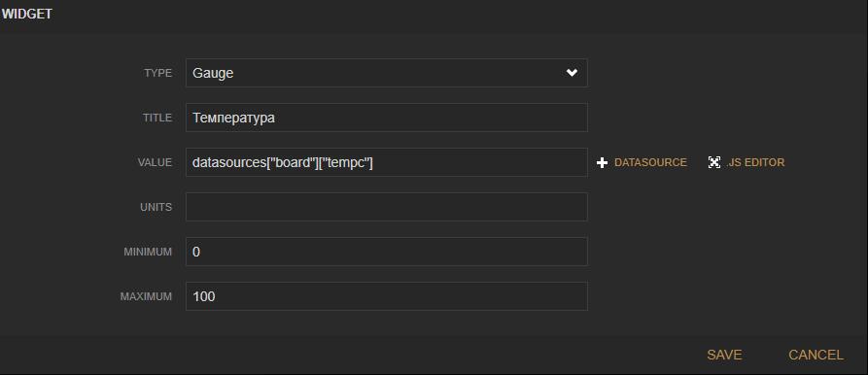Click the WIDGET dialog header
This screenshot has height=375, width=868.
[x=26, y=15]
